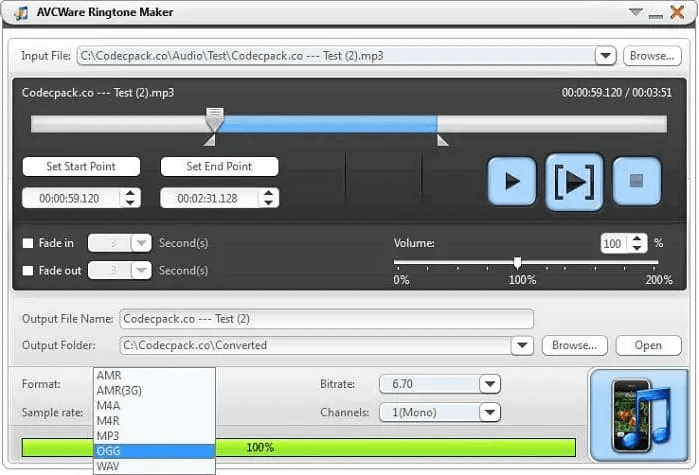
Task: Choose M4R in the format list
Action: (108, 421)
